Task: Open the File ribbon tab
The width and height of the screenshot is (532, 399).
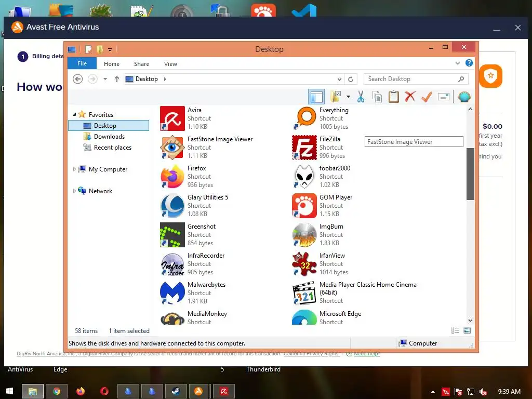Action: tap(82, 63)
